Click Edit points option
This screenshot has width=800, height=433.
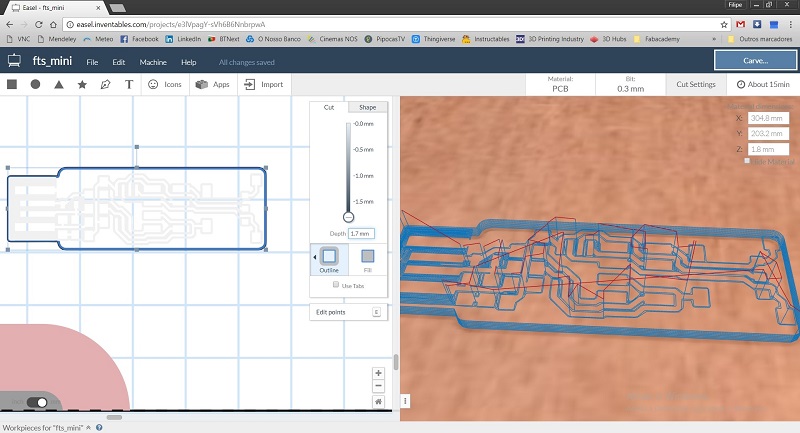click(348, 312)
